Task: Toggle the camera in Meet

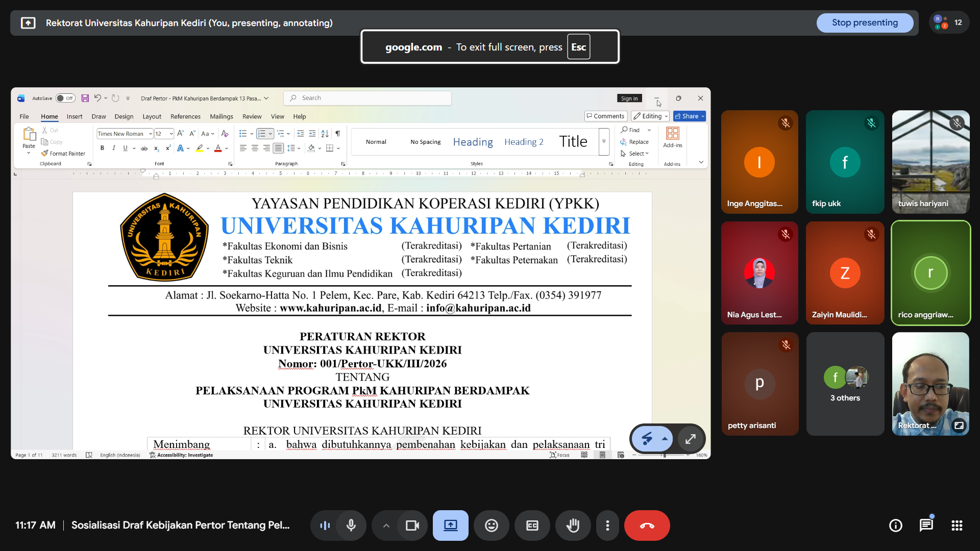Action: 412,525
